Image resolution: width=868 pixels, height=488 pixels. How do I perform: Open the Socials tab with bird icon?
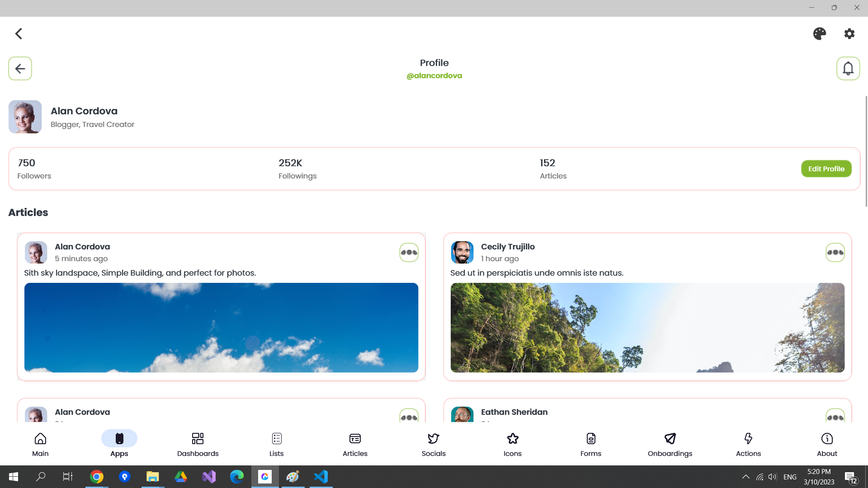[x=433, y=445]
